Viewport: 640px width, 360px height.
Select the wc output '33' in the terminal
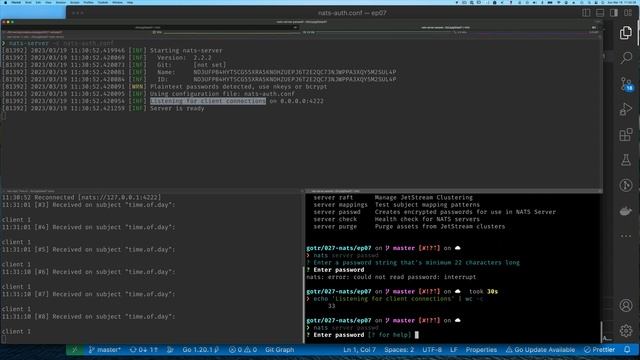[x=331, y=306]
